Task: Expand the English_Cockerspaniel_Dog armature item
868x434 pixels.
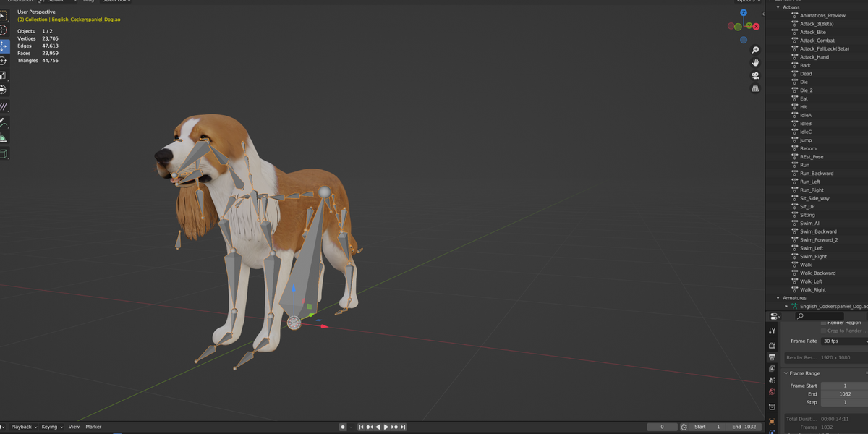Action: click(x=787, y=306)
